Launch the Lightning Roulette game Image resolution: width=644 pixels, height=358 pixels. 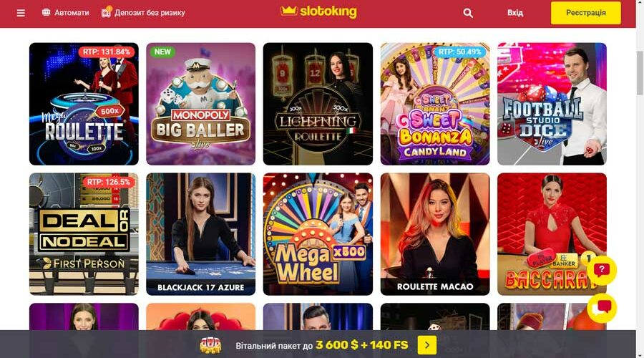tap(318, 104)
